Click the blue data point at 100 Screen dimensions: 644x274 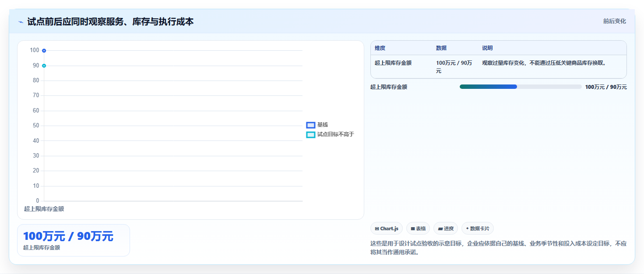(x=44, y=51)
